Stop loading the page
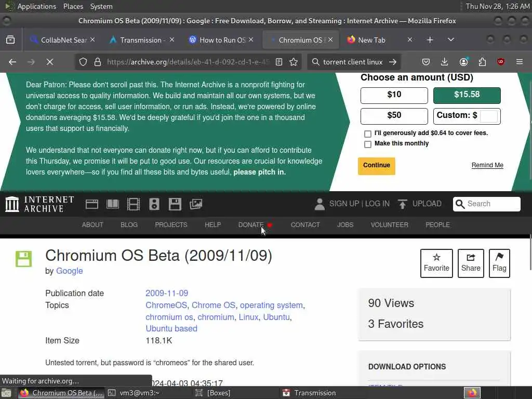 click(50, 62)
